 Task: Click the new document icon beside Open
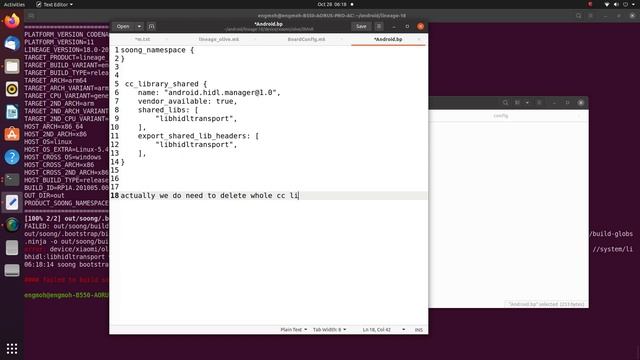pyautogui.click(x=151, y=26)
